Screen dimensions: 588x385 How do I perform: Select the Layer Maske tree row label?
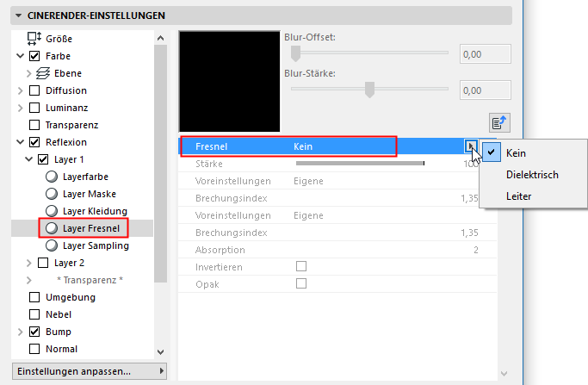point(90,194)
